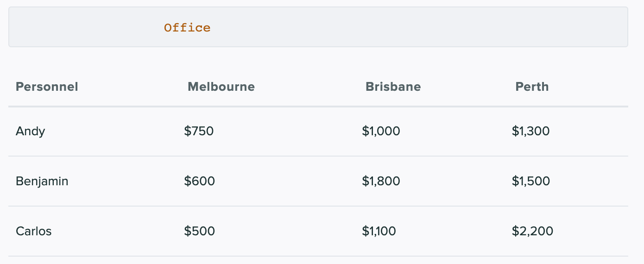Click the Benjamin name cell
Screen dimensions: 644x264
(42, 181)
